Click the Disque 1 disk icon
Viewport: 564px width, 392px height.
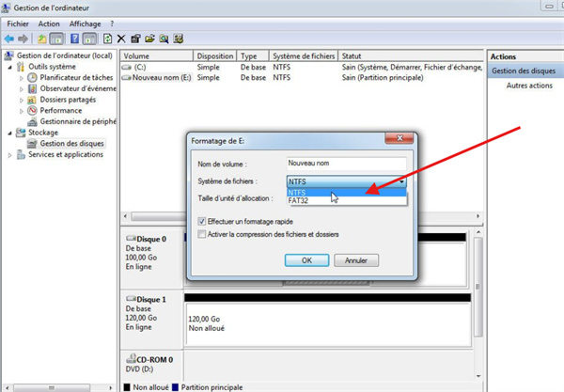click(x=131, y=299)
